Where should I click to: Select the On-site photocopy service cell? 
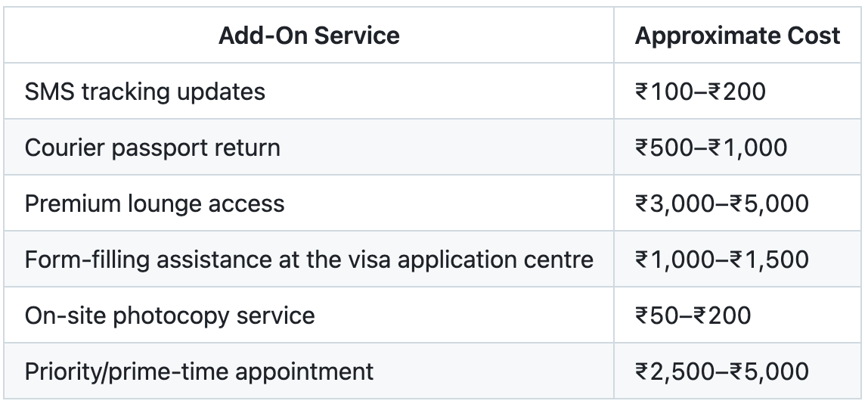(169, 315)
